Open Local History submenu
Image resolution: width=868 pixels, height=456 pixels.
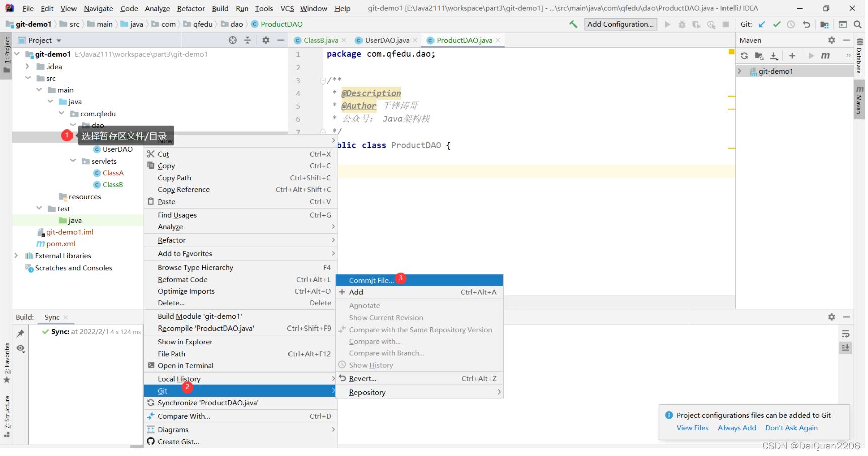coord(240,379)
